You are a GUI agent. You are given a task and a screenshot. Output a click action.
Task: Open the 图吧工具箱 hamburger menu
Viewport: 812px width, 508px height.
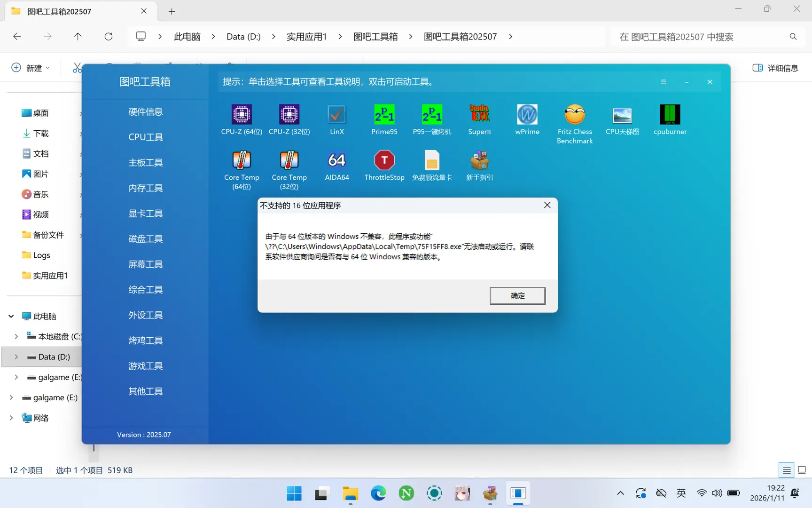point(664,82)
